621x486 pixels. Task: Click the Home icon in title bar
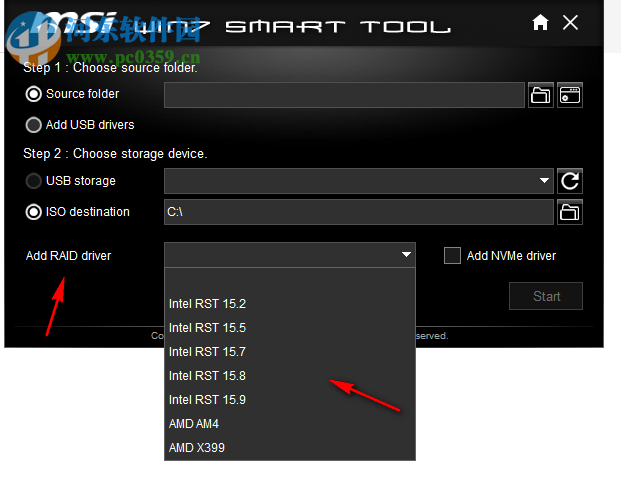tap(540, 23)
